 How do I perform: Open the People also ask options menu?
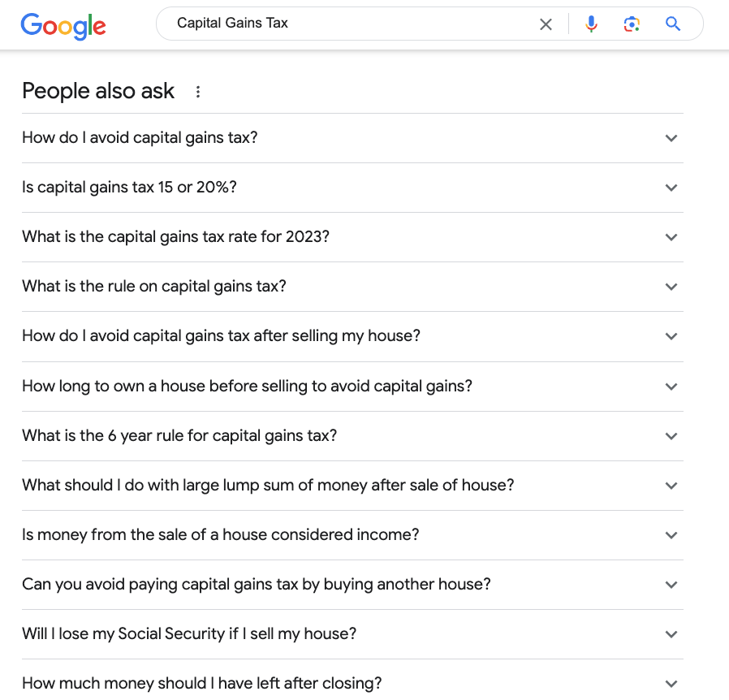click(197, 92)
